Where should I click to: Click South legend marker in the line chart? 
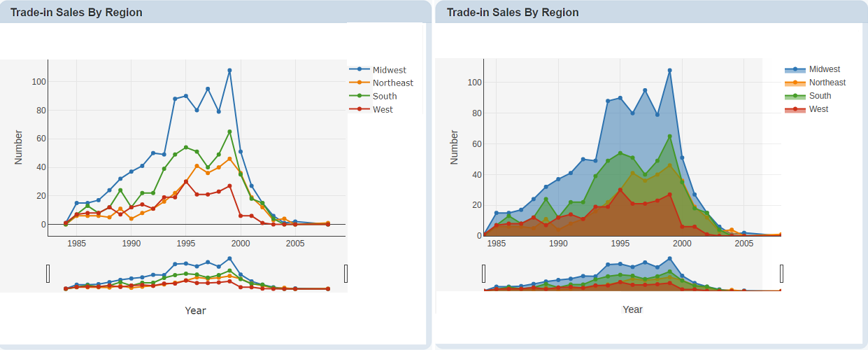(360, 96)
